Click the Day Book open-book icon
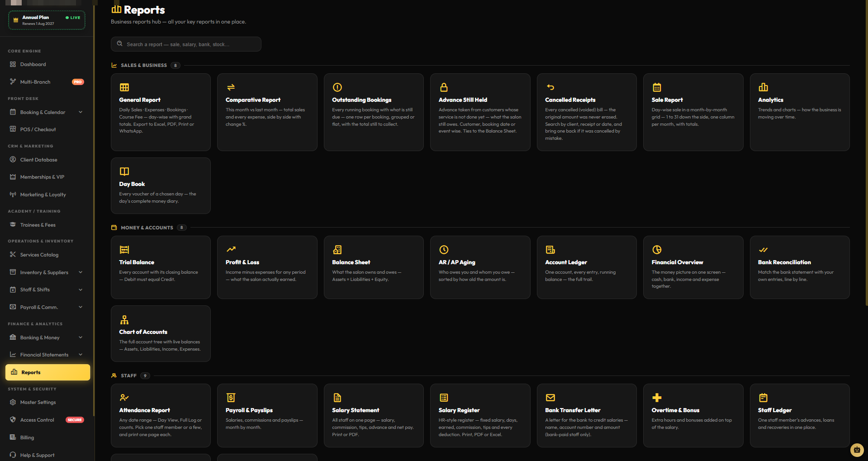 coord(124,171)
